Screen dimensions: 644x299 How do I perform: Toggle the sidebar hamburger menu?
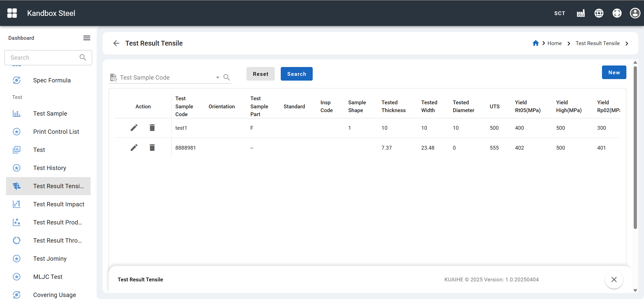[x=87, y=38]
